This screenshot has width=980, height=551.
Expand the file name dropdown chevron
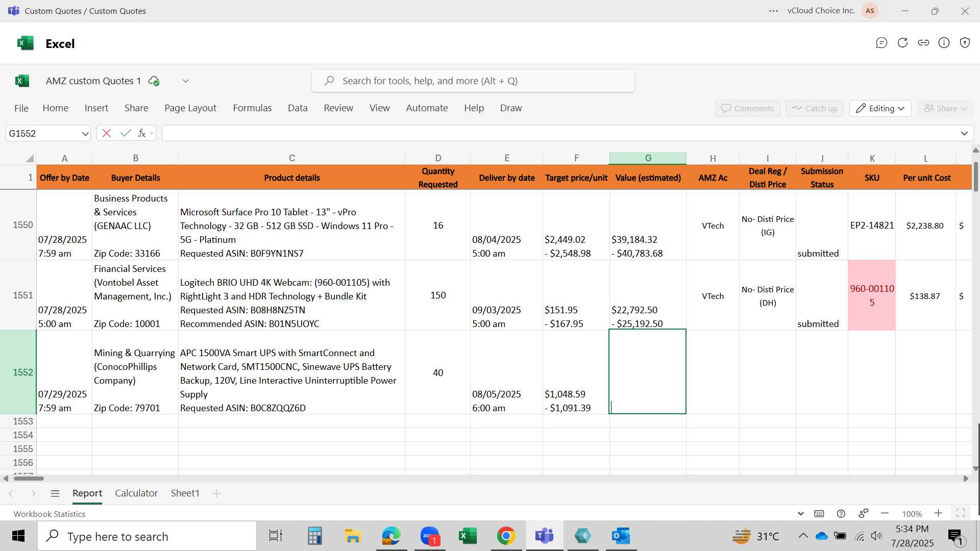tap(186, 81)
